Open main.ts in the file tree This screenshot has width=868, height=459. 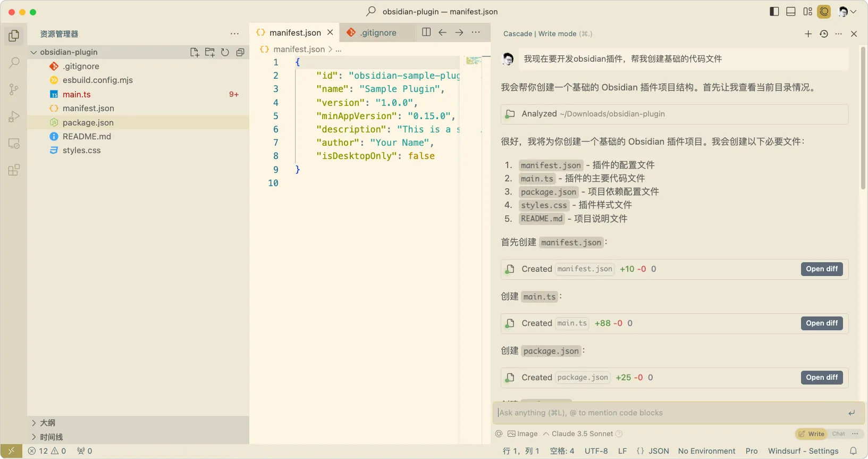(138, 94)
